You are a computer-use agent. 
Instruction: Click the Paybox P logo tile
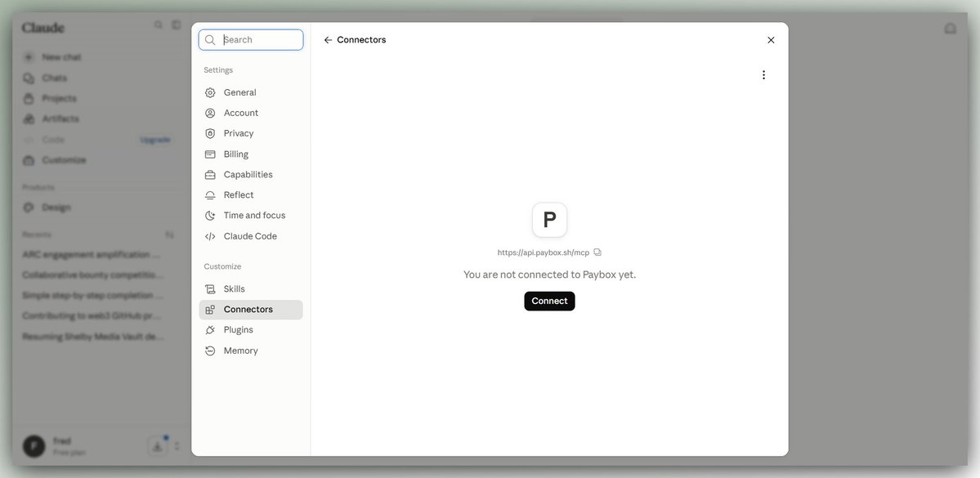click(x=549, y=220)
